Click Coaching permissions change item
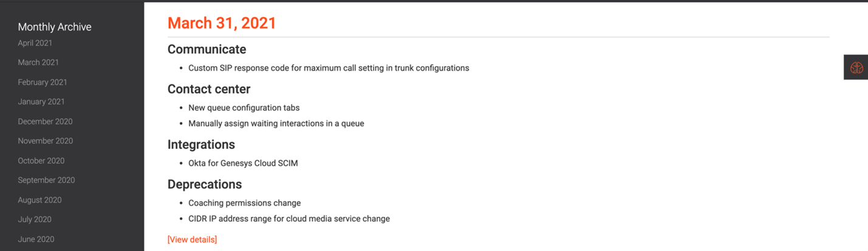Viewport: 868px width, 251px height. tap(244, 203)
